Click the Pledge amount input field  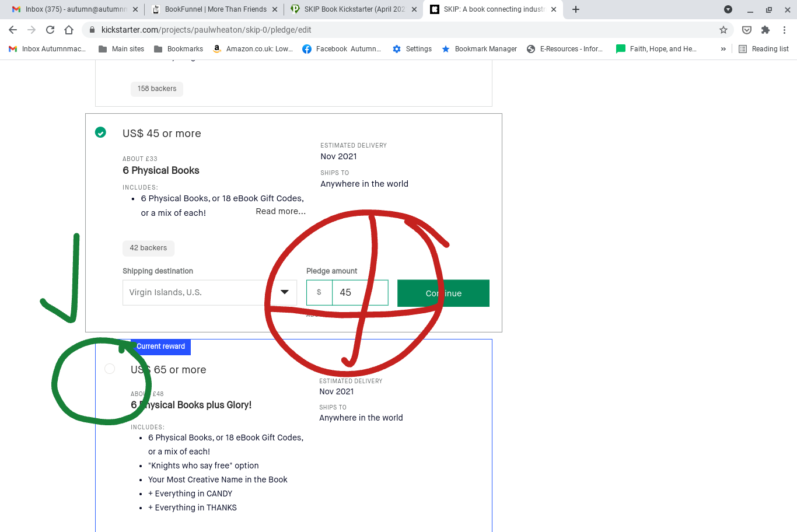pyautogui.click(x=359, y=292)
